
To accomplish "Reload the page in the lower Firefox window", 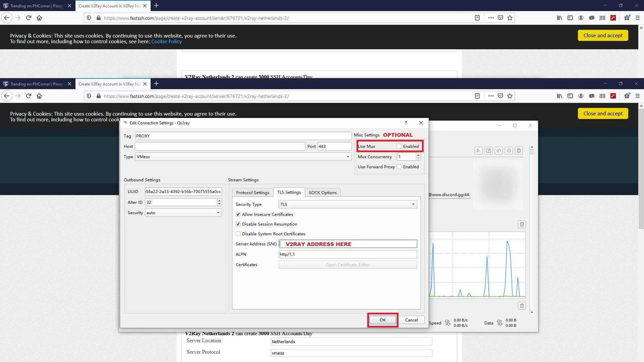I will 29,96.
